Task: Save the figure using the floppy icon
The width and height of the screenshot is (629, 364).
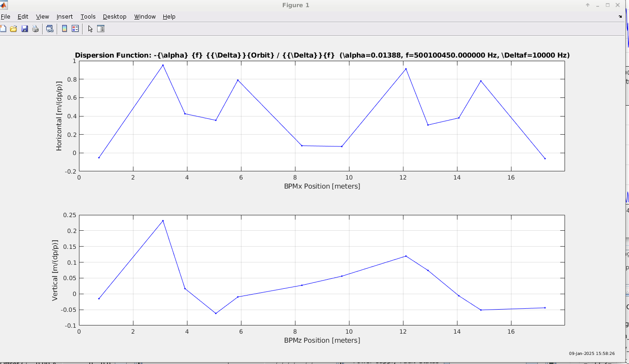Action: pos(25,29)
